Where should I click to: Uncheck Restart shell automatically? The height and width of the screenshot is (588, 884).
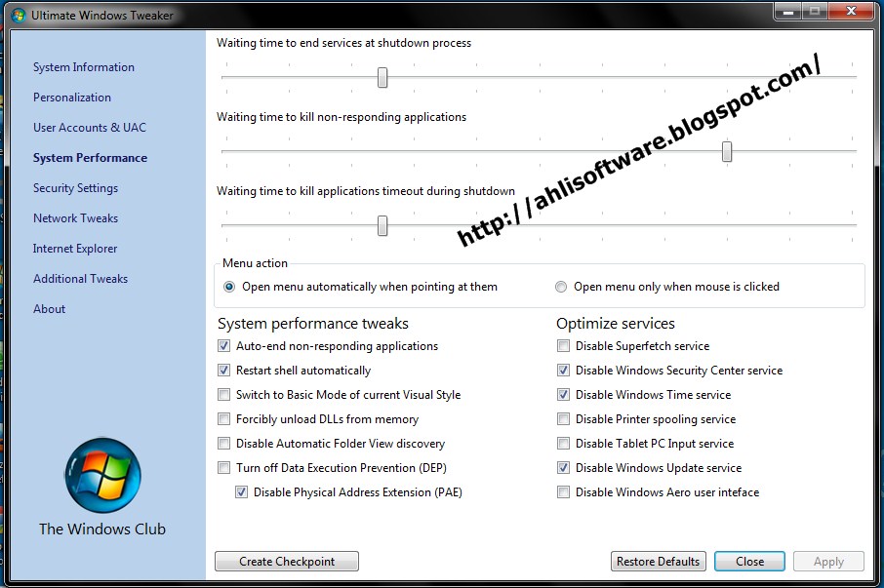[x=223, y=370]
